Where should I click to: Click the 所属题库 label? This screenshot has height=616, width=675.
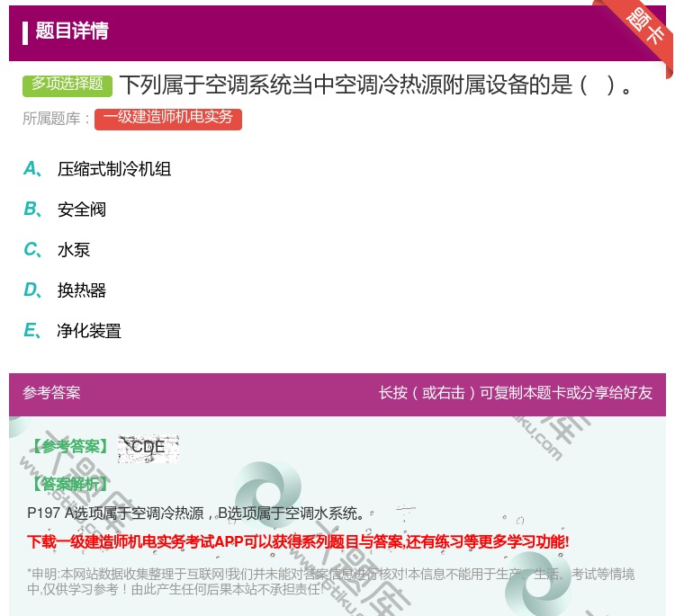pos(57,119)
